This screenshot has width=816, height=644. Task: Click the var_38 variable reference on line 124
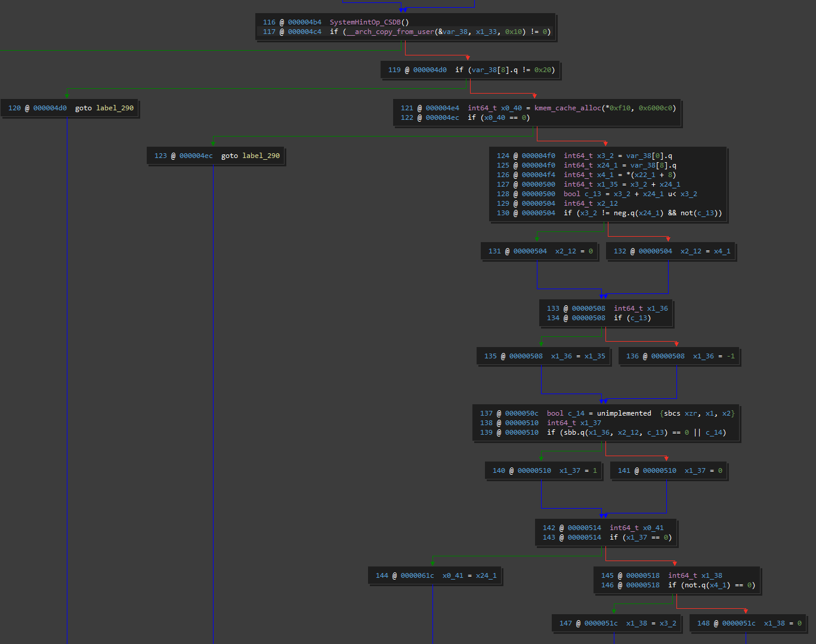click(x=639, y=156)
